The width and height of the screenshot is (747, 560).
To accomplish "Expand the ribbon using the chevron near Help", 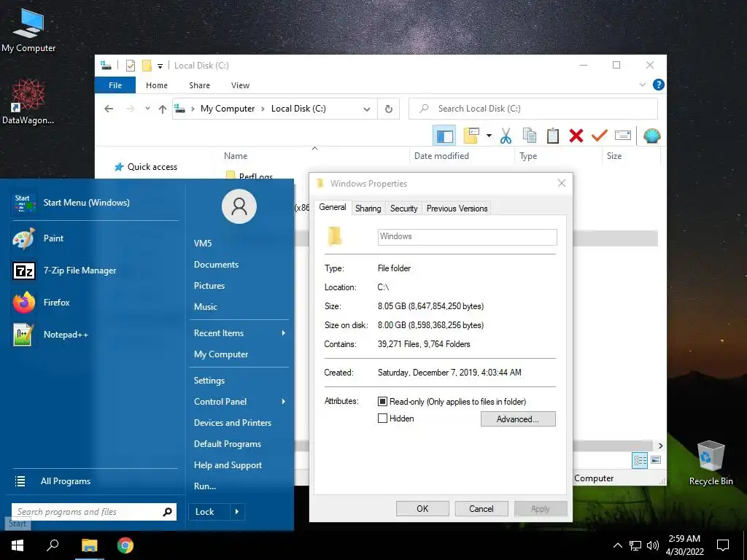I will tap(642, 85).
